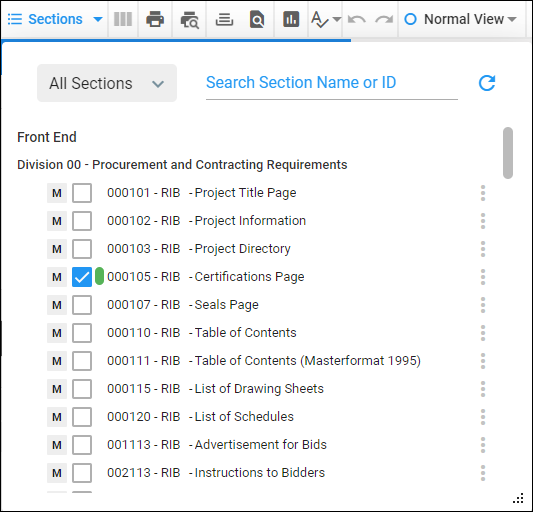The width and height of the screenshot is (533, 512).
Task: Open more options for Project Title Page
Action: tap(483, 193)
